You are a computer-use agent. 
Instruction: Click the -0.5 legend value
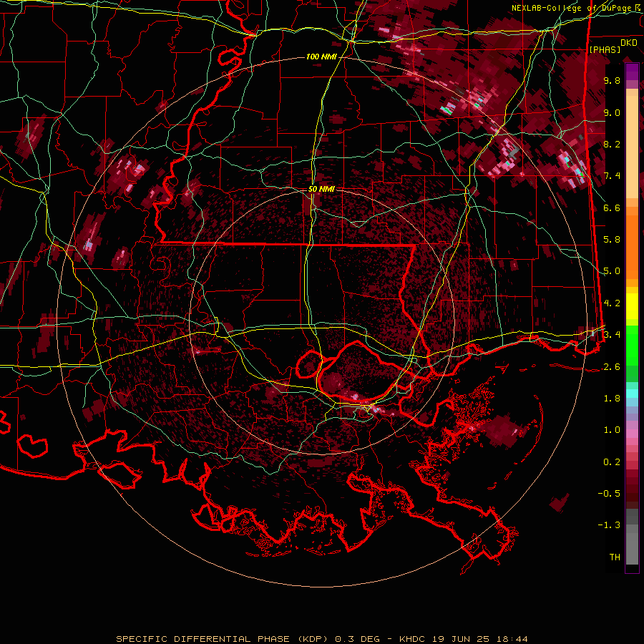pyautogui.click(x=609, y=494)
